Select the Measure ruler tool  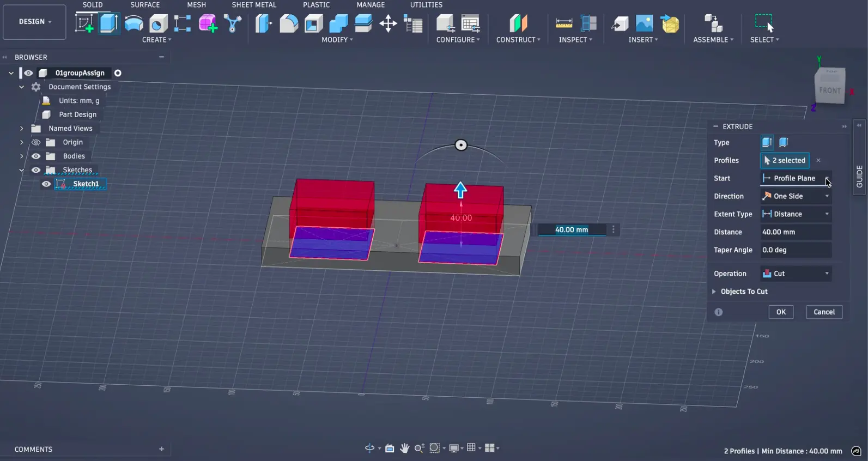coord(563,23)
